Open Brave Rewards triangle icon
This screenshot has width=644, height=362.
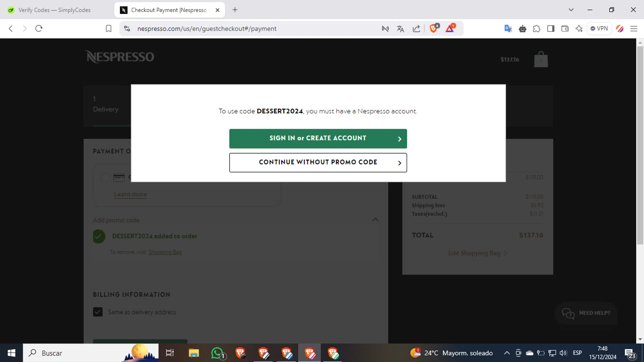click(x=450, y=28)
